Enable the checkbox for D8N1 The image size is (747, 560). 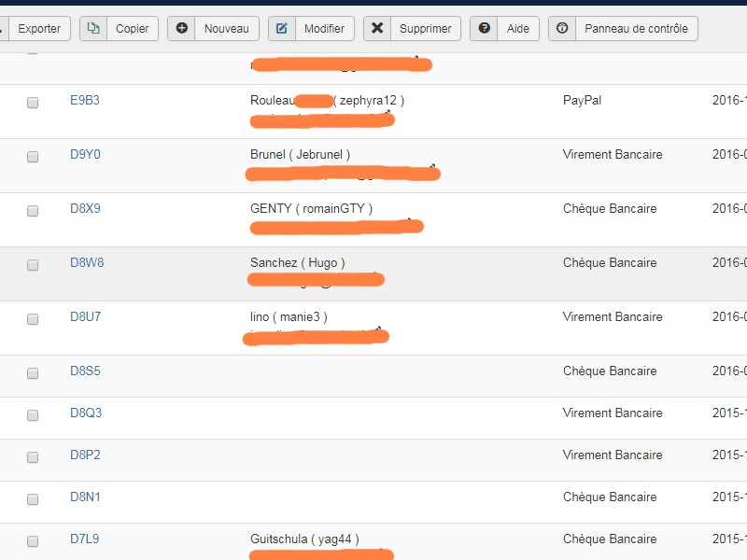[x=33, y=499]
